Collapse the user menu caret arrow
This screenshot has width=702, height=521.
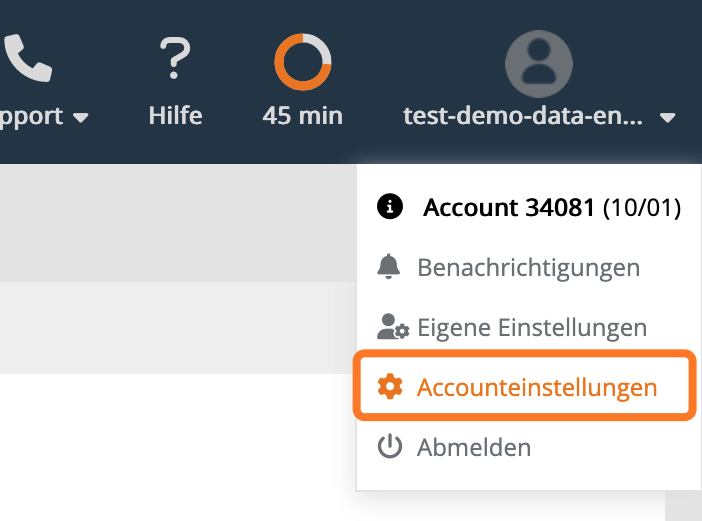[x=668, y=118]
